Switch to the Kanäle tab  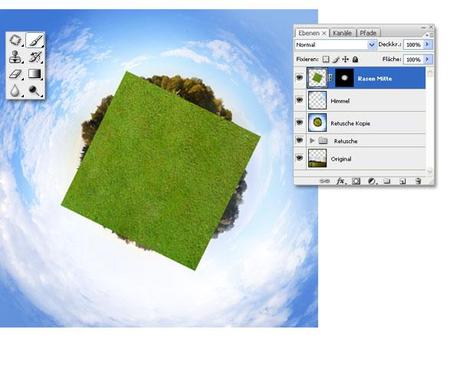pos(342,33)
